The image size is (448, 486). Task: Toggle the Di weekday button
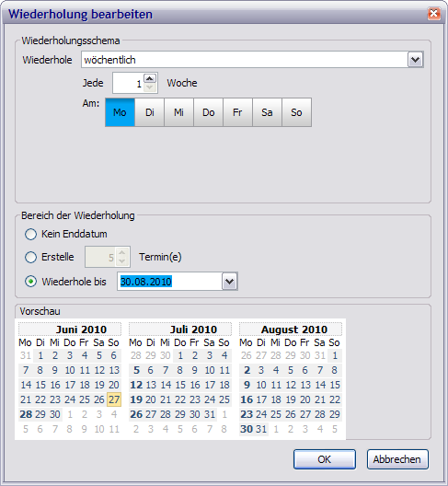[x=149, y=112]
